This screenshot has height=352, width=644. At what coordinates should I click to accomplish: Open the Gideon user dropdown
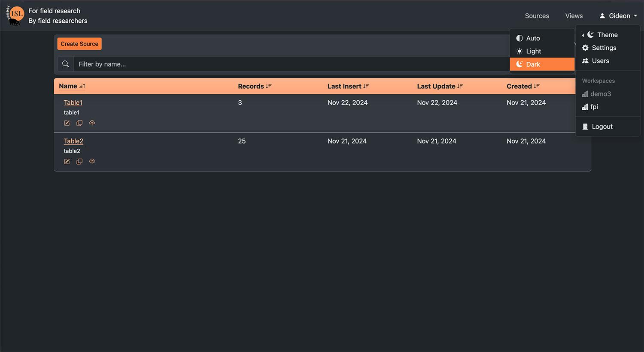click(x=618, y=16)
